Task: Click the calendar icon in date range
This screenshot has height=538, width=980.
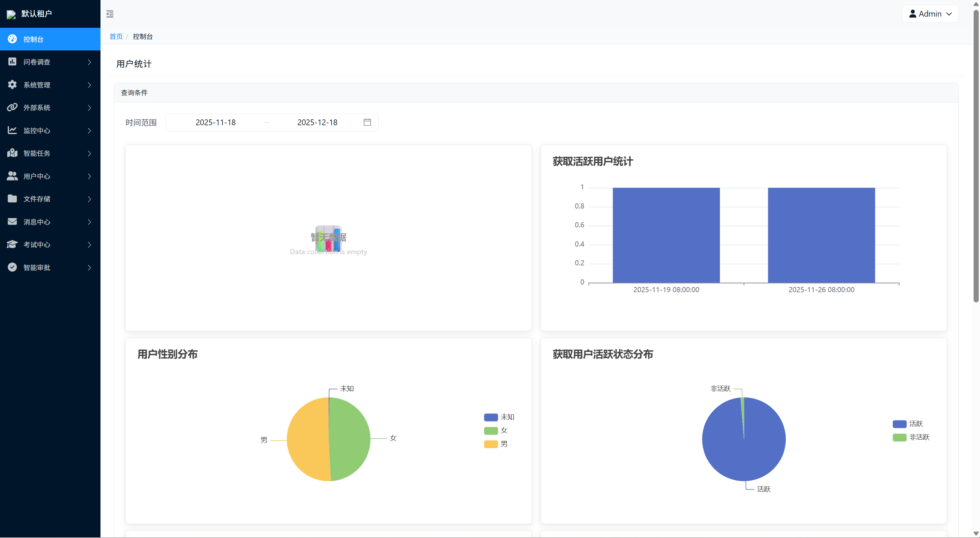Action: [367, 122]
